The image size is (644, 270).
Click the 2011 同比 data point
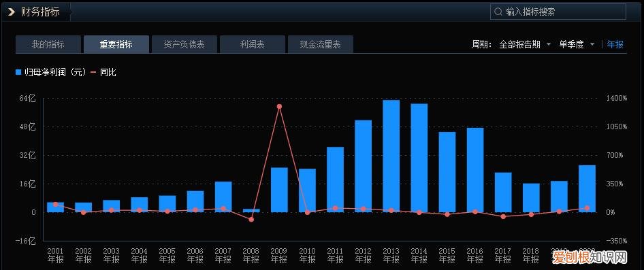[x=335, y=208]
